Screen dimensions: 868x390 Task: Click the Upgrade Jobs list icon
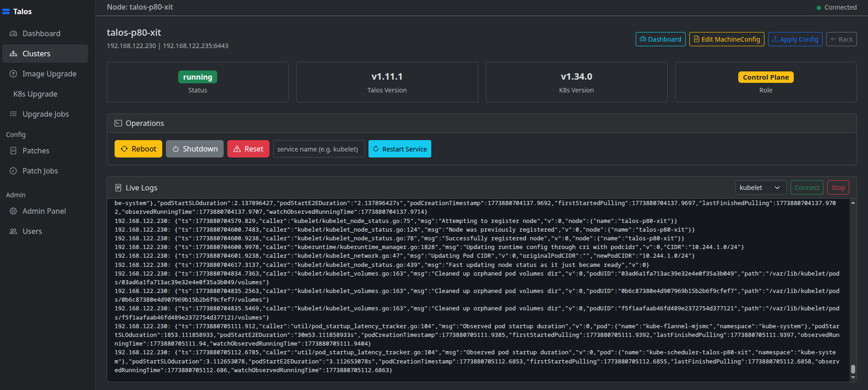click(13, 114)
